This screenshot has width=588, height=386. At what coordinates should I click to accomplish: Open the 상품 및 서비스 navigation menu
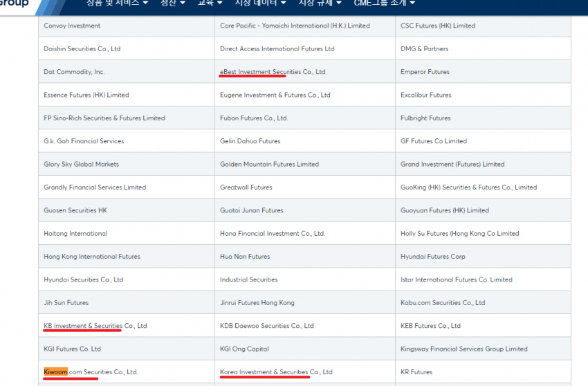(117, 3)
